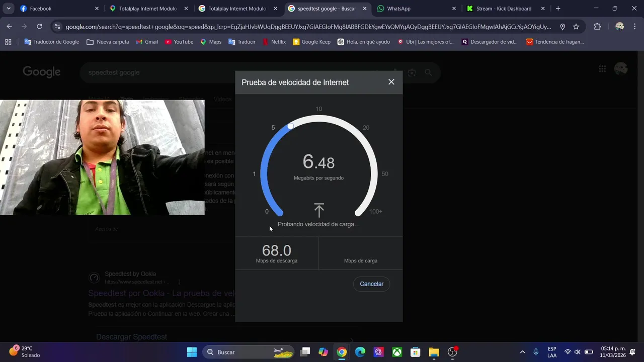Open the Netflix bookmark

point(274,42)
